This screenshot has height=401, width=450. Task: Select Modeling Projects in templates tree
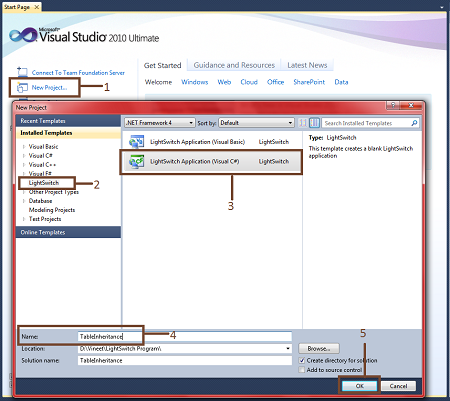tap(52, 210)
